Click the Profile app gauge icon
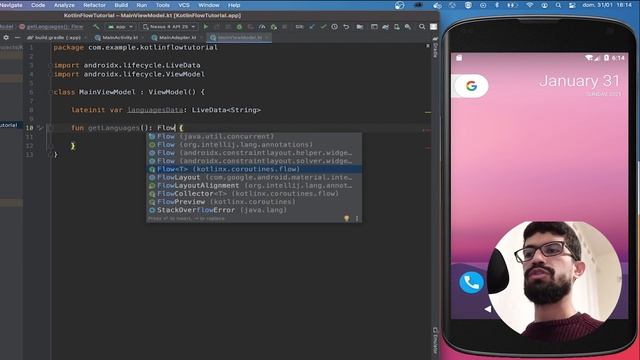The image size is (640, 360). (262, 27)
